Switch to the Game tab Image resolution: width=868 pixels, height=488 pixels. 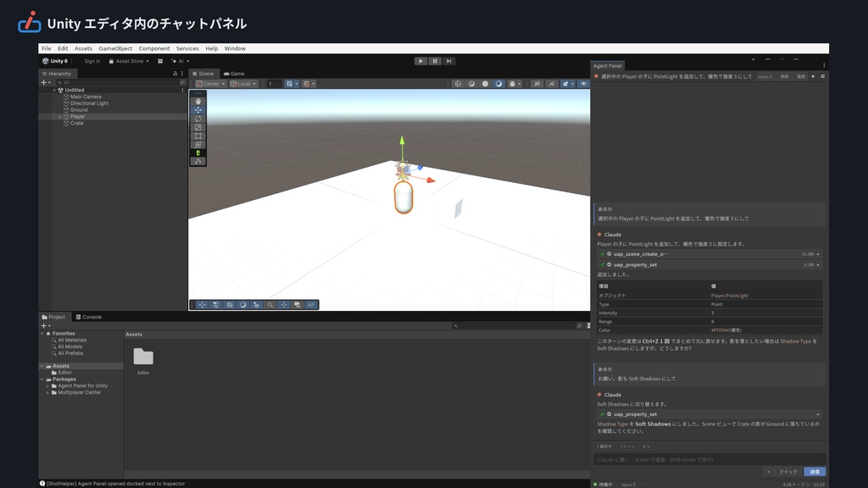pos(234,74)
